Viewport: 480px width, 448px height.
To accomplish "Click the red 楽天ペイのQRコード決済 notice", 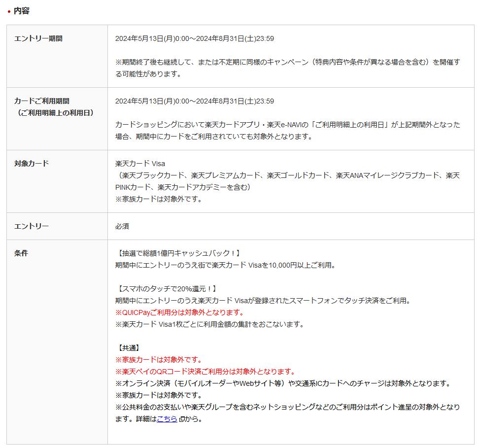I will 205,372.
